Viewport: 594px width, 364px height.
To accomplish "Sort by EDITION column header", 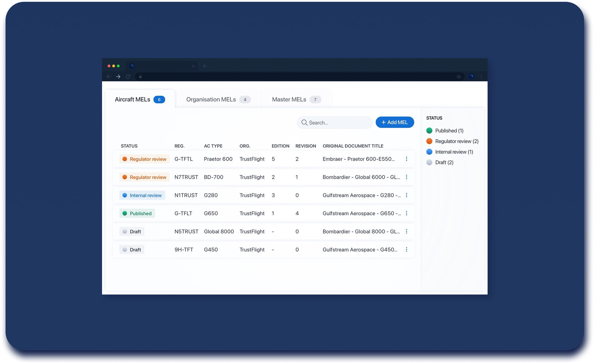I will coord(280,146).
